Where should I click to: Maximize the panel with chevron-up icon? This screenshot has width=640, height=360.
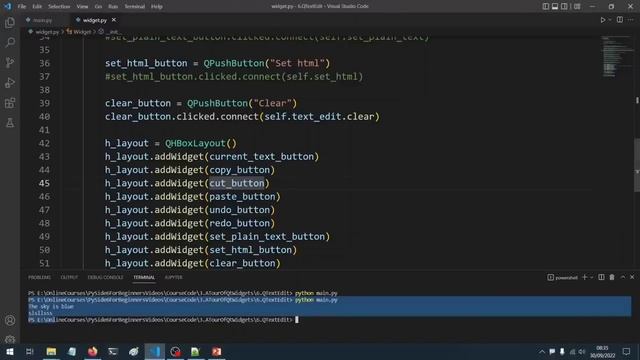623,277
